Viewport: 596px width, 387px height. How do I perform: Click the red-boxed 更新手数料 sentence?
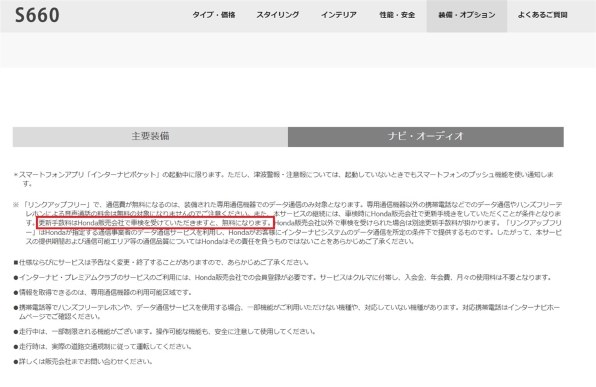[x=155, y=223]
